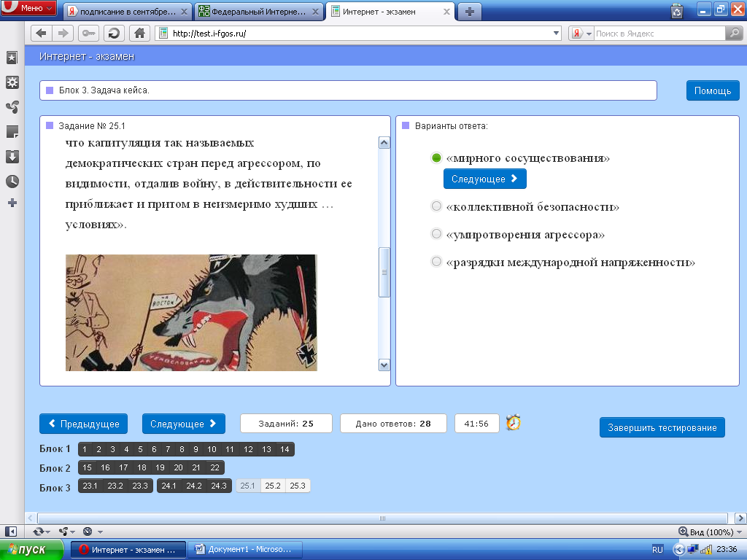Open the address bar history dropdown

(x=556, y=34)
